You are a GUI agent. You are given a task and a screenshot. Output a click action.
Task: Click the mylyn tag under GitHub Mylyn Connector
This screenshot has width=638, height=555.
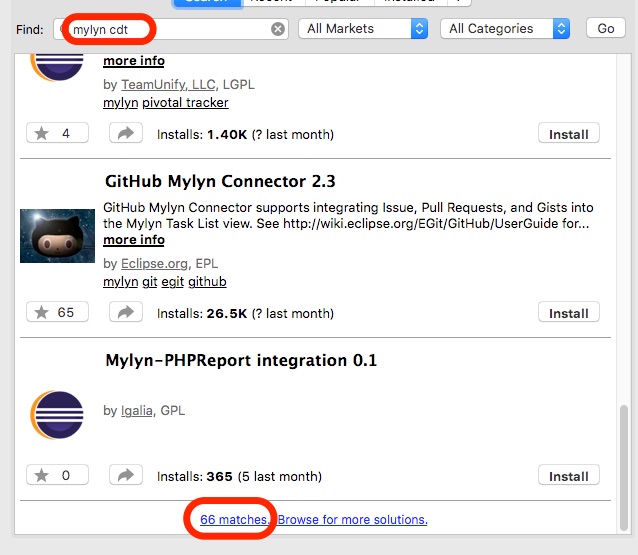[120, 282]
